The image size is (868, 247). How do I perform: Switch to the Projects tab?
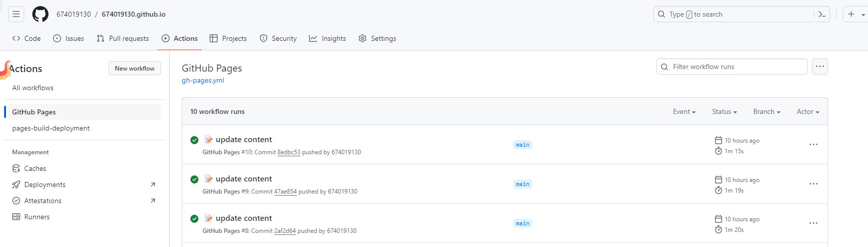pos(228,38)
